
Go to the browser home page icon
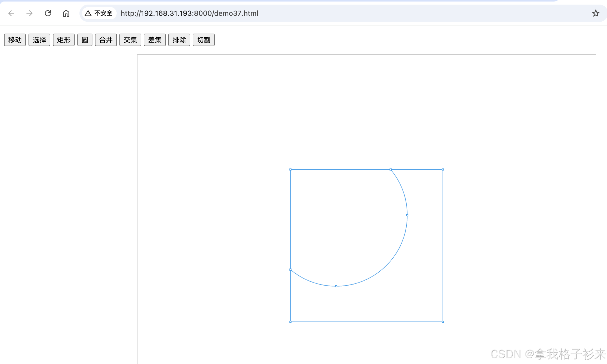tap(66, 13)
